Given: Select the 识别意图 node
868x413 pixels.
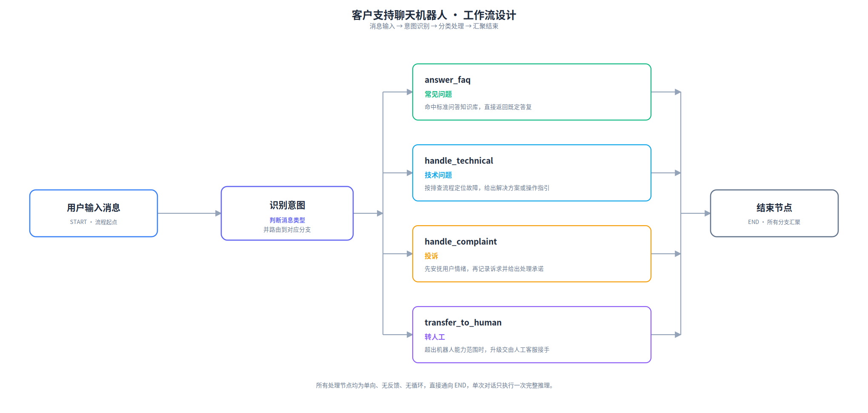Looking at the screenshot, I should [287, 213].
